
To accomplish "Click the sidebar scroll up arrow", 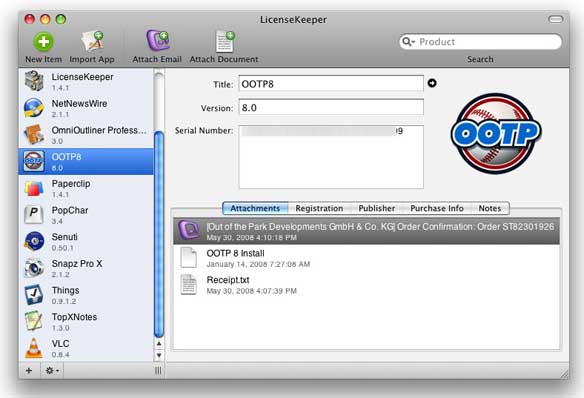I will click(x=159, y=343).
